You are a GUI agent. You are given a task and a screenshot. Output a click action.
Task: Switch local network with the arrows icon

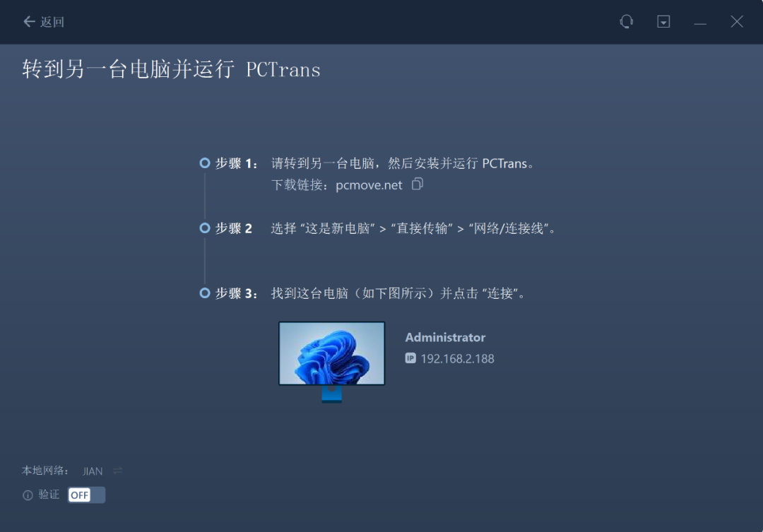click(x=118, y=471)
